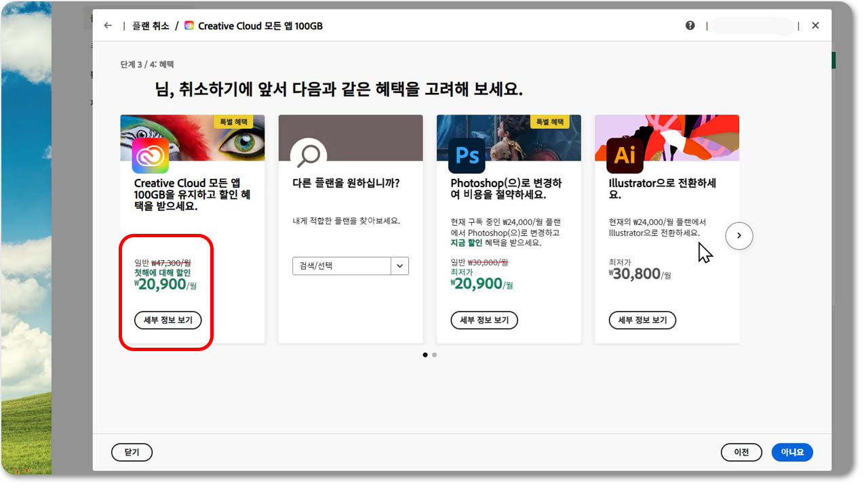Click the back arrow in the dialog header
Viewport: 868px width, 488px height.
pos(108,26)
